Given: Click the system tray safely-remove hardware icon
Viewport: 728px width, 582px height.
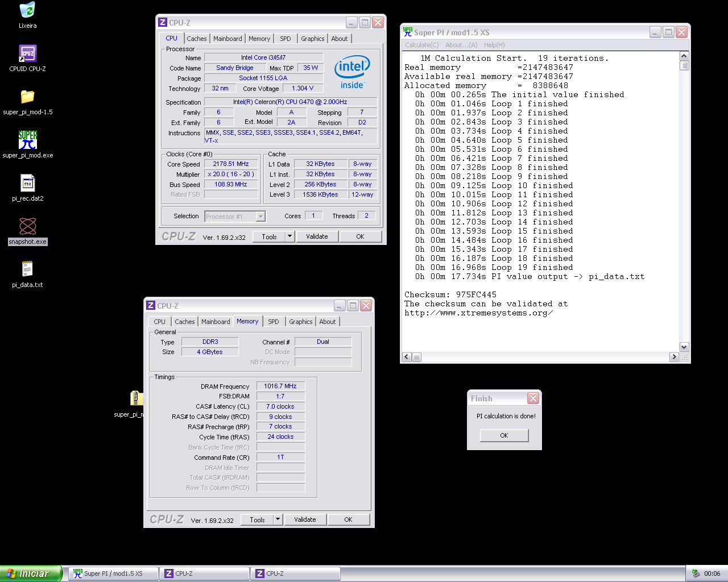Looking at the screenshot, I should coord(696,573).
